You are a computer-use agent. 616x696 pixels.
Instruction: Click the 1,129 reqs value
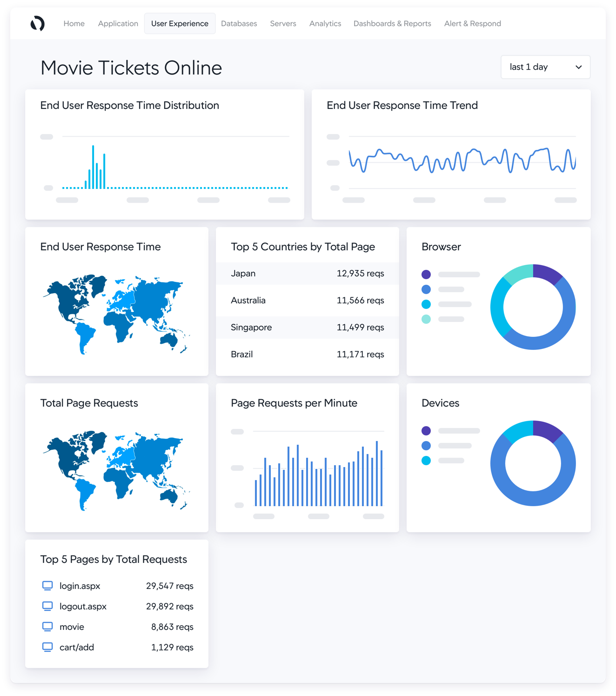172,647
